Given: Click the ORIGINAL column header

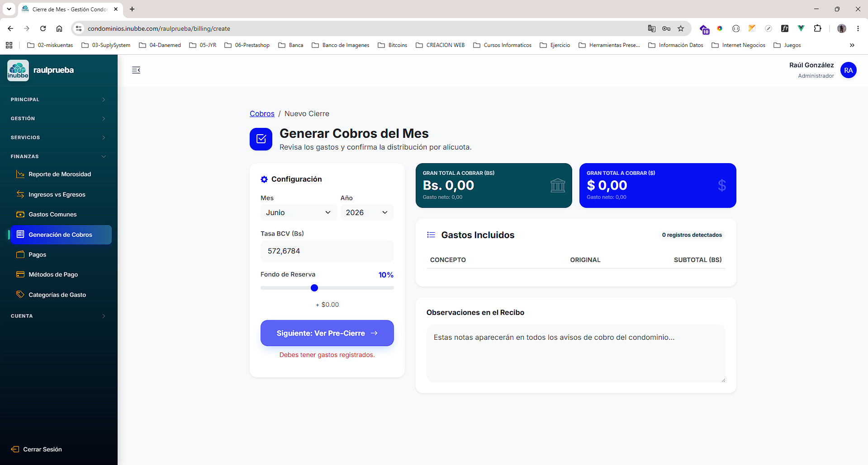Looking at the screenshot, I should click(x=585, y=260).
